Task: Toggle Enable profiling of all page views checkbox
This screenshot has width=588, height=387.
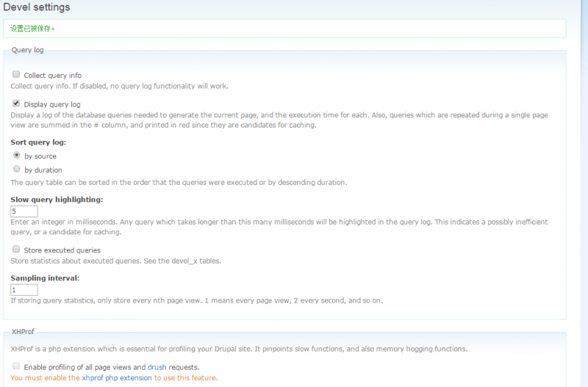Action: tap(16, 366)
